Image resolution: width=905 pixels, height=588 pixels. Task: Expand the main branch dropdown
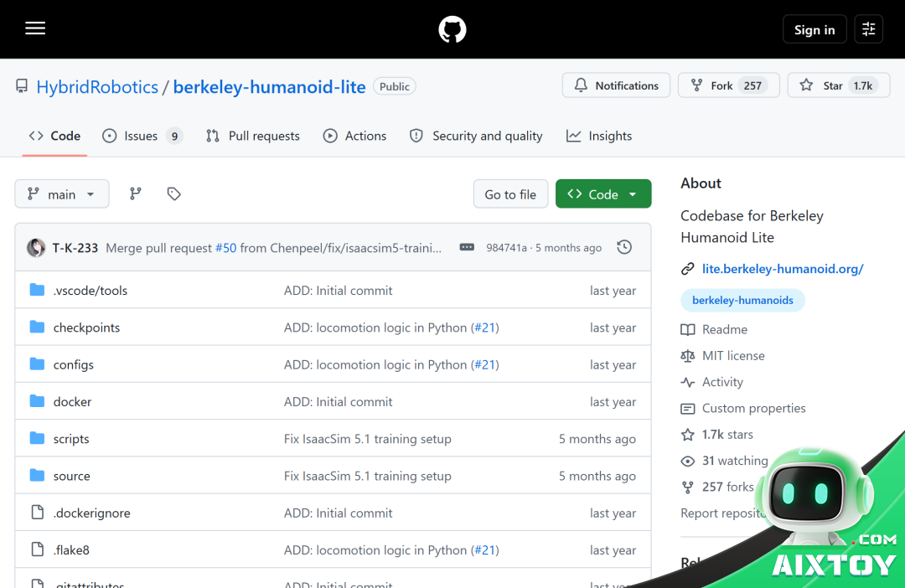pyautogui.click(x=62, y=193)
